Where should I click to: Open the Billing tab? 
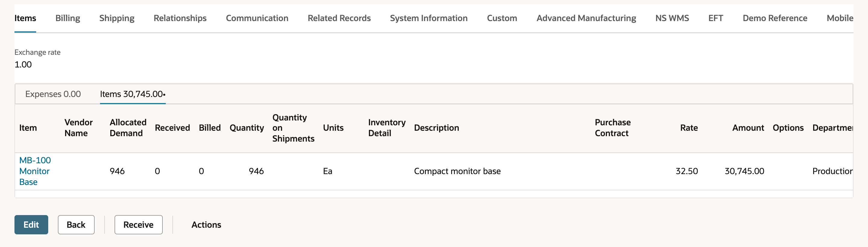(x=68, y=18)
